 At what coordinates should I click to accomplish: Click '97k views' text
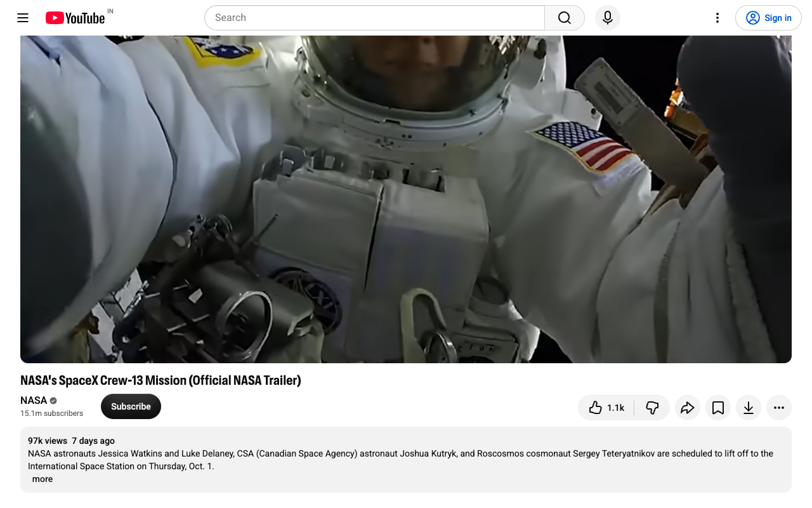pos(48,441)
